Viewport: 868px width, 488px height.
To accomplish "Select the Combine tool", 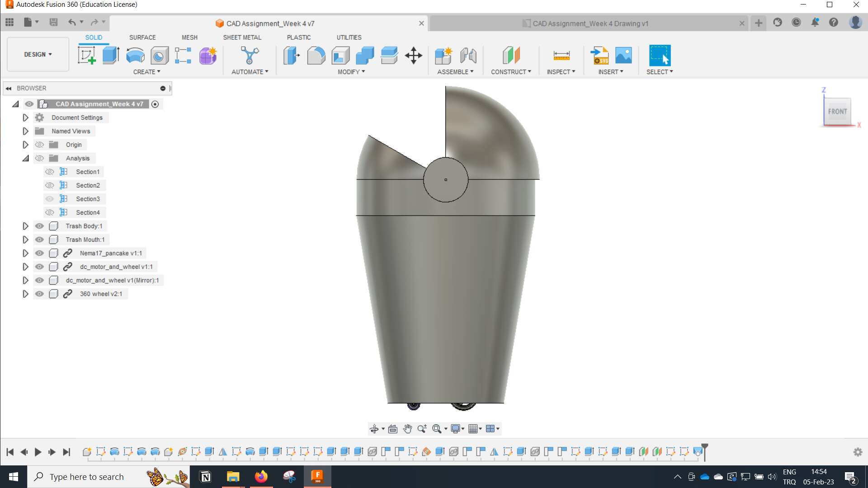I will click(x=365, y=56).
